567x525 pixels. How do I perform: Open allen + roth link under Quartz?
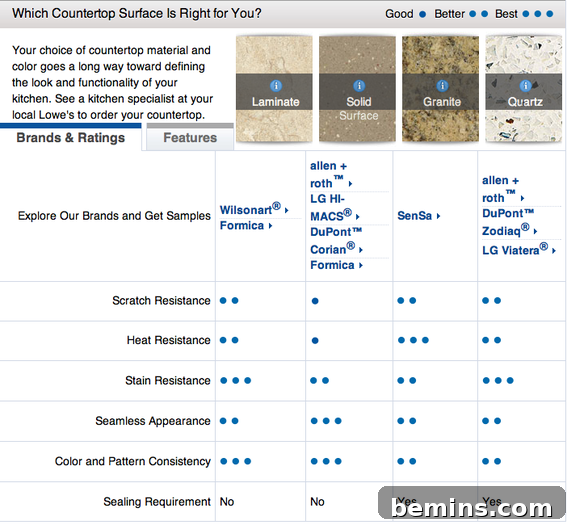pyautogui.click(x=503, y=189)
